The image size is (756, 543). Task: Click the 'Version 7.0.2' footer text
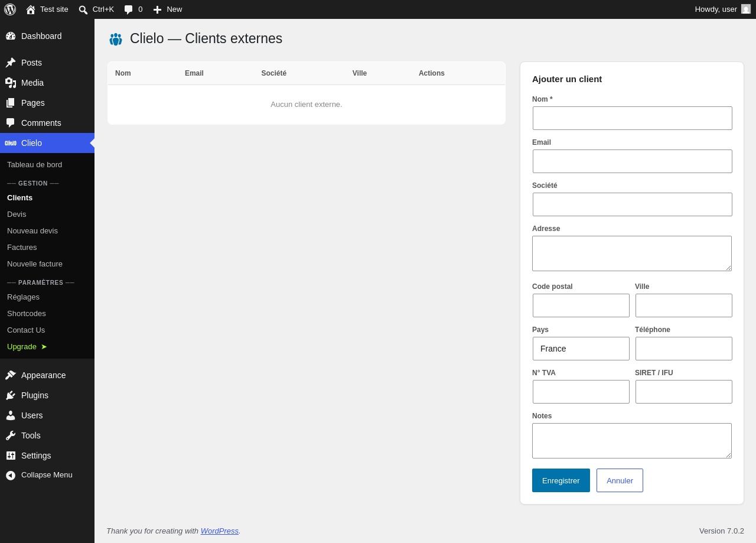722,531
